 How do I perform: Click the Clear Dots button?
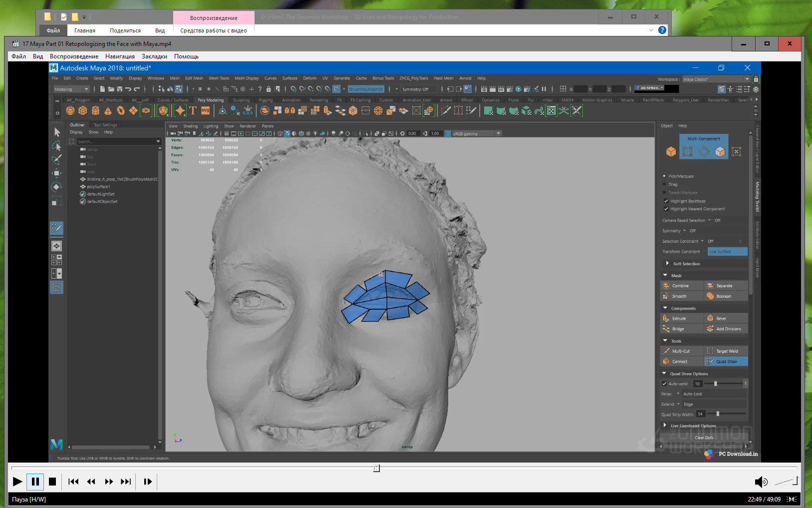click(x=704, y=438)
